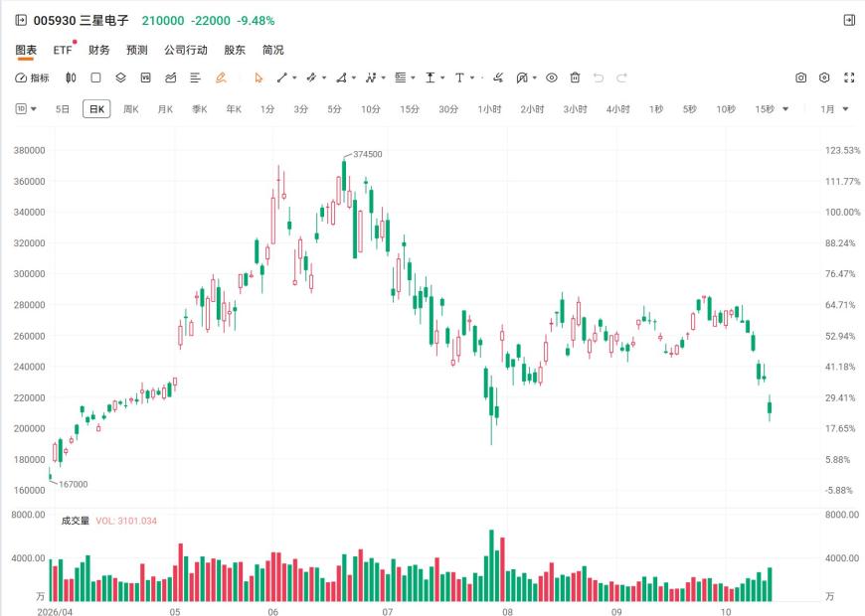The height and width of the screenshot is (616, 865).
Task: Open the 1月 range dropdown
Action: pos(834,109)
